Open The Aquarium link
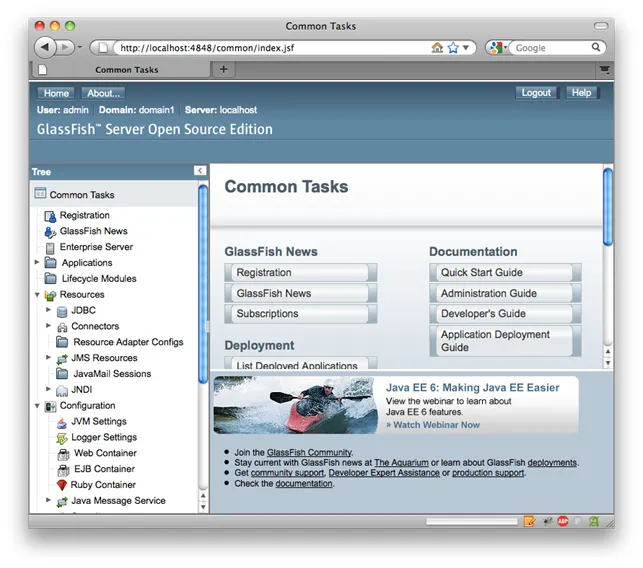The width and height of the screenshot is (643, 568). (x=401, y=463)
